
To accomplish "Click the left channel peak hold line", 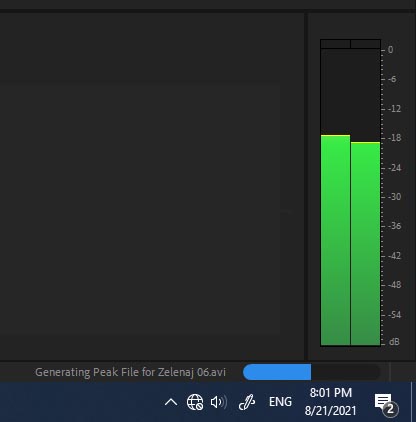I will (335, 135).
